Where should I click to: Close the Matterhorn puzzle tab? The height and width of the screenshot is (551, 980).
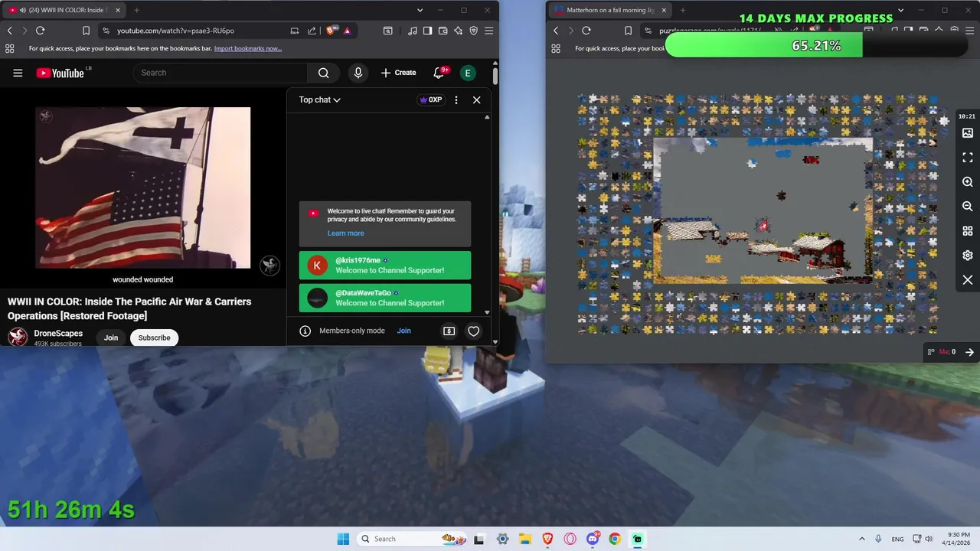(x=663, y=10)
